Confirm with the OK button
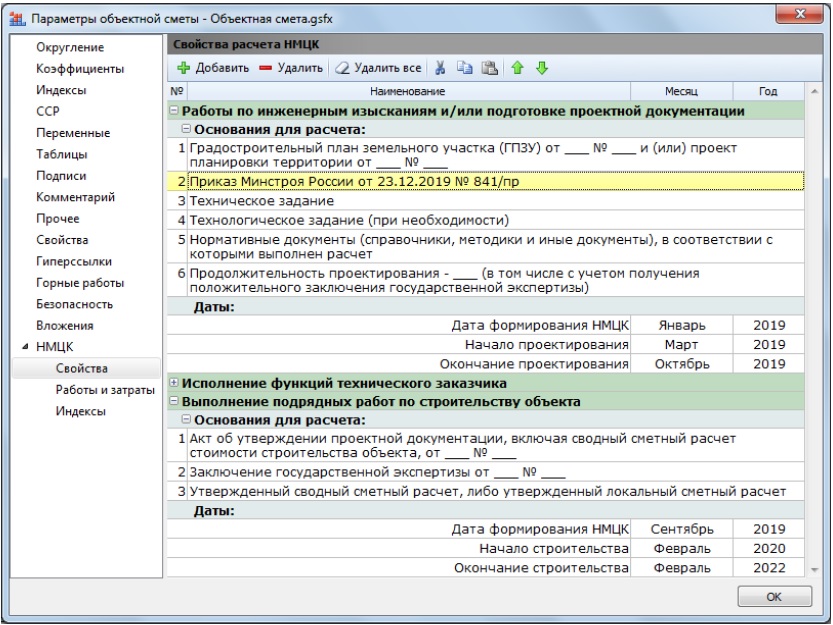 775,596
